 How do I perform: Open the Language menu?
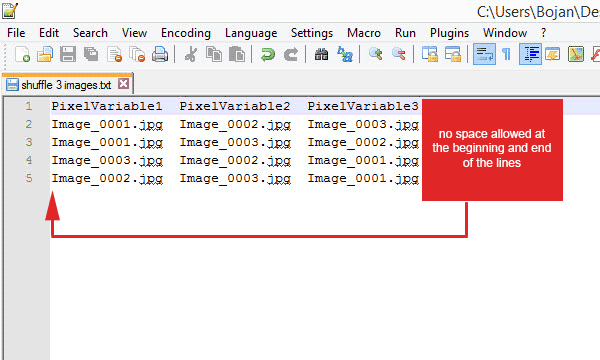click(251, 33)
